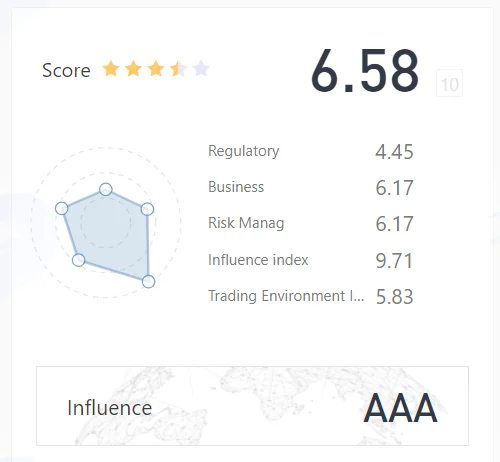Screen dimensions: 500x462
Task: Expand the truncated Trading Environment label
Action: 286,296
